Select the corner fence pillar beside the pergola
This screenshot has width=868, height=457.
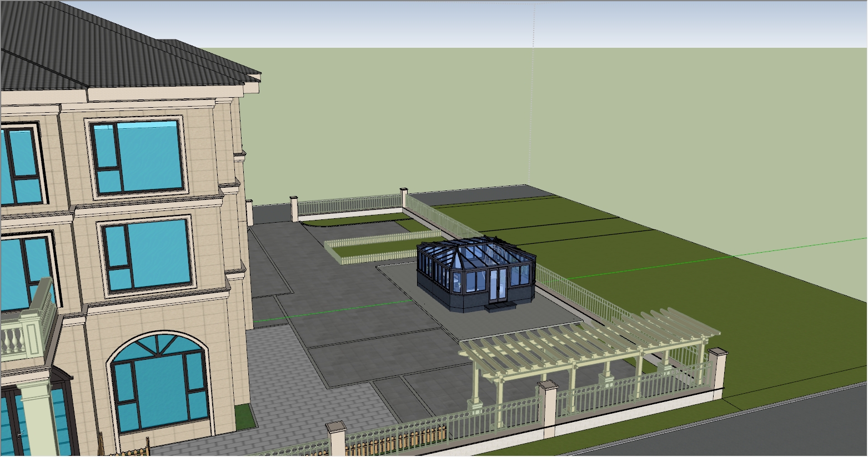coord(716,371)
